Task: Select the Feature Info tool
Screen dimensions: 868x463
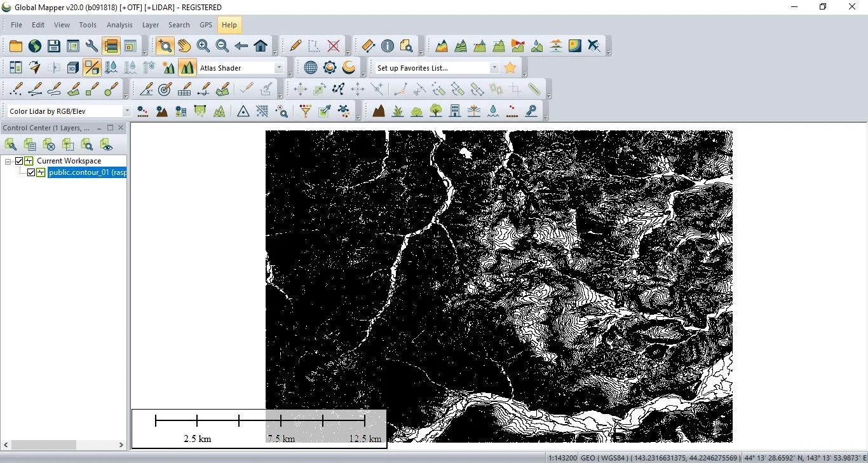Action: [387, 45]
